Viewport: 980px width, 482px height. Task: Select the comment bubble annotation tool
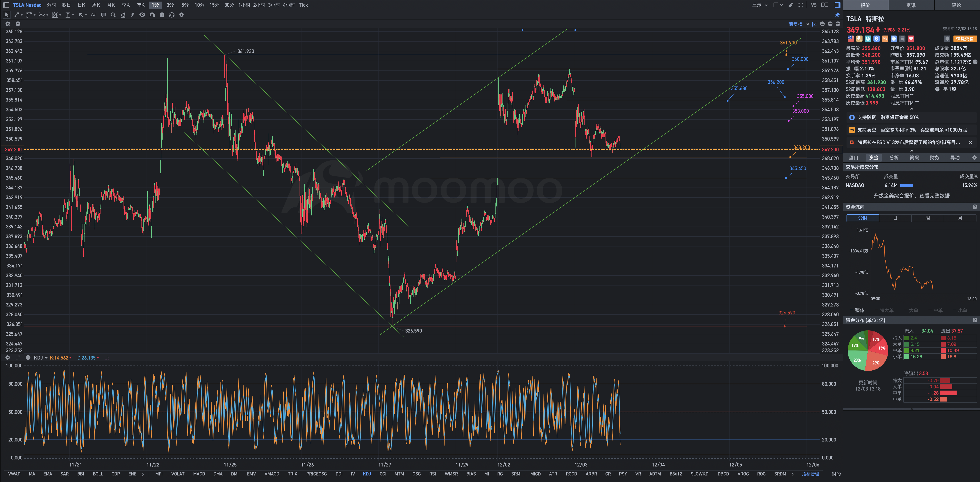tap(103, 15)
